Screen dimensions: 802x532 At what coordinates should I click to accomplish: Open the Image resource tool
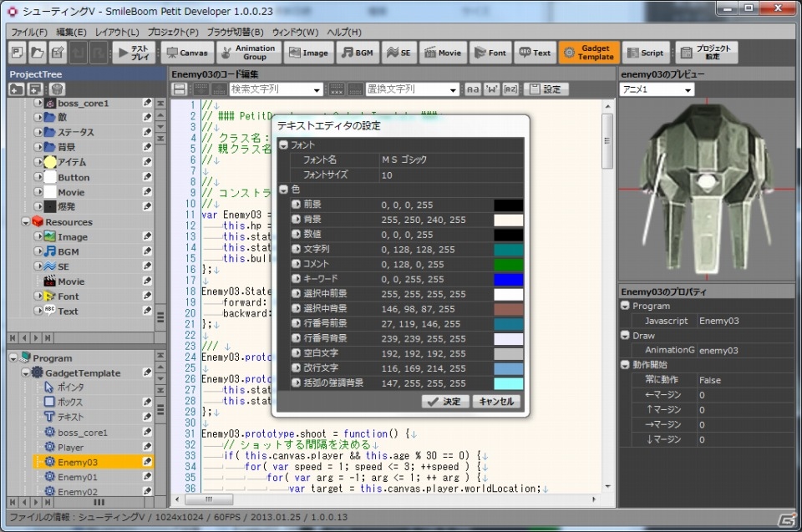[x=309, y=52]
